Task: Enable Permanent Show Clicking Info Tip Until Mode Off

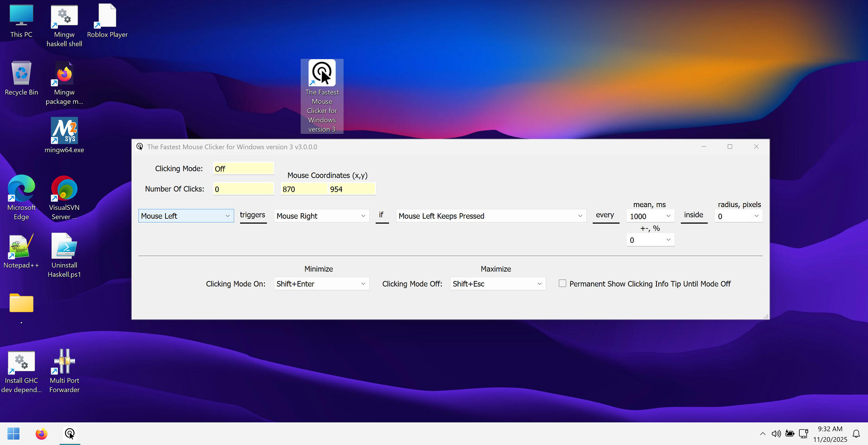Action: [x=562, y=283]
